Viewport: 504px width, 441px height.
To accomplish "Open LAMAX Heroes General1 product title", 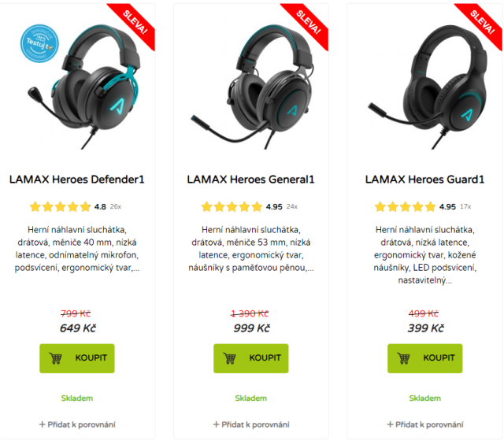I will 250,180.
